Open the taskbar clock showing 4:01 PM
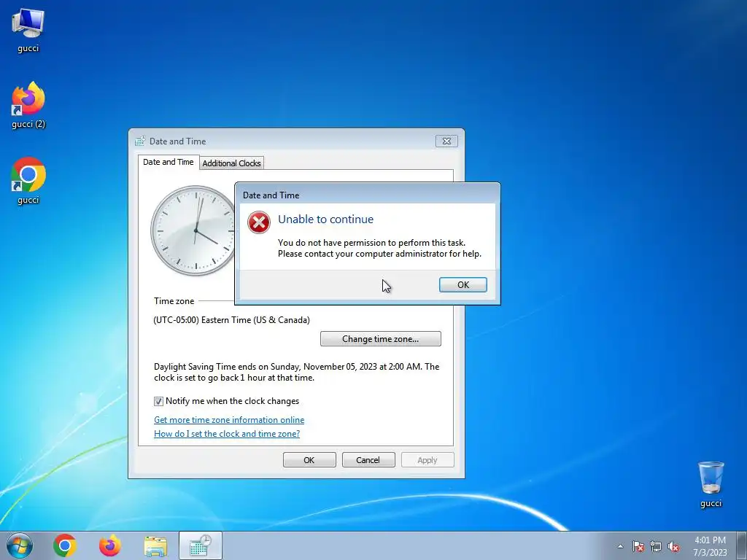Viewport: 747px width, 560px height. pos(710,546)
